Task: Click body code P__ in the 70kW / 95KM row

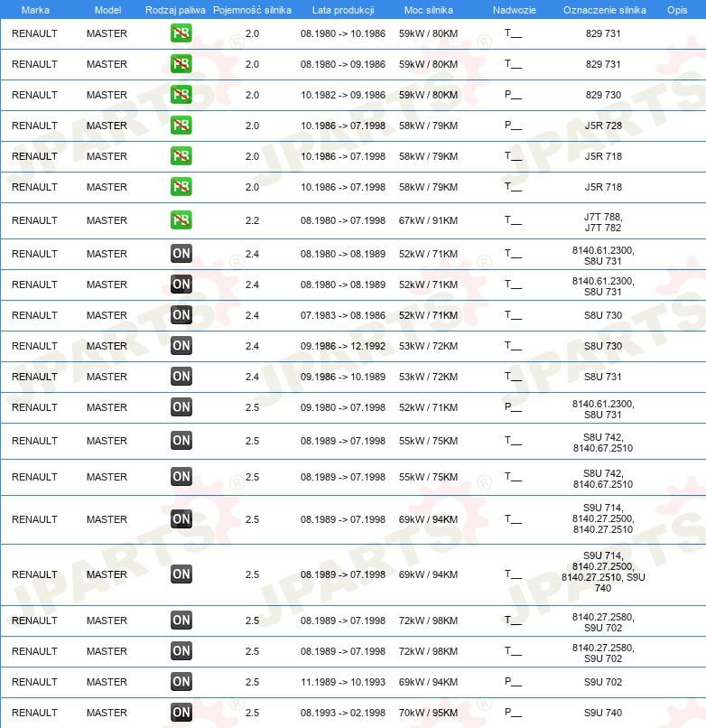Action: coord(513,713)
